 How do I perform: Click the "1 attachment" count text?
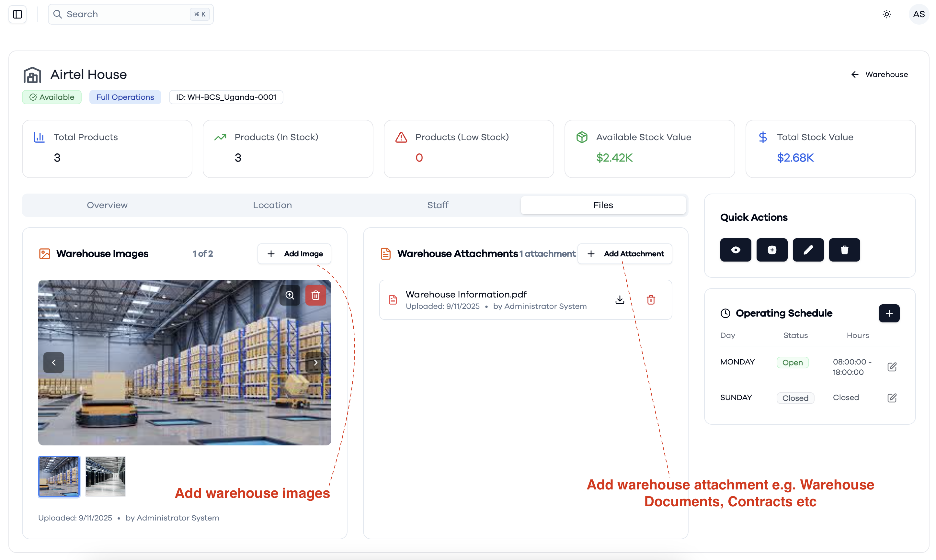tap(547, 253)
